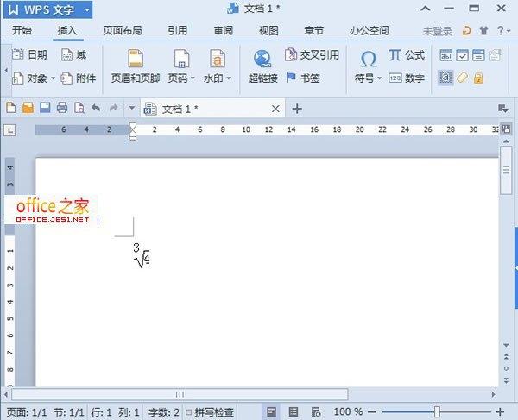Zoom in with the plus button
518x420 pixels.
click(500, 411)
